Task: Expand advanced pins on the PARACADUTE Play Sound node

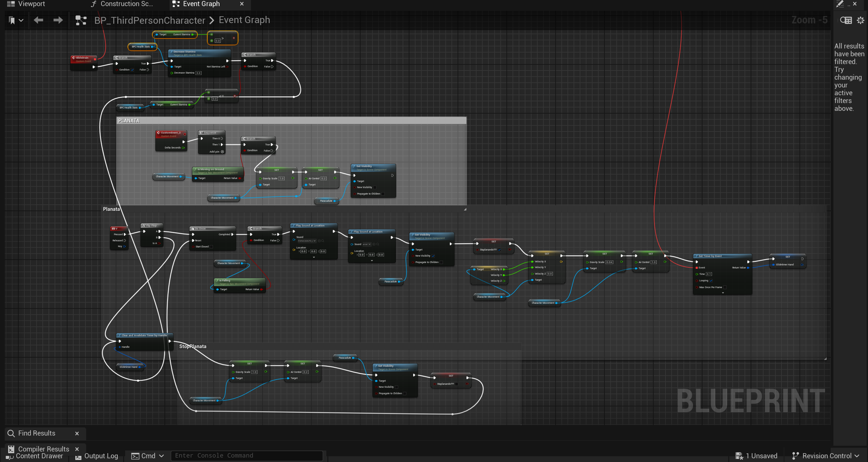Action: click(x=314, y=257)
